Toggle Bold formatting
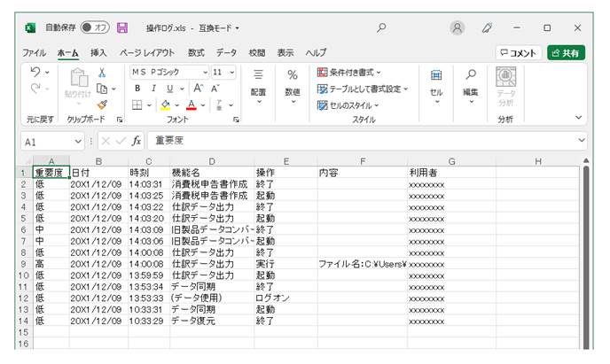Image resolution: width=610 pixels, height=364 pixels. click(x=137, y=89)
